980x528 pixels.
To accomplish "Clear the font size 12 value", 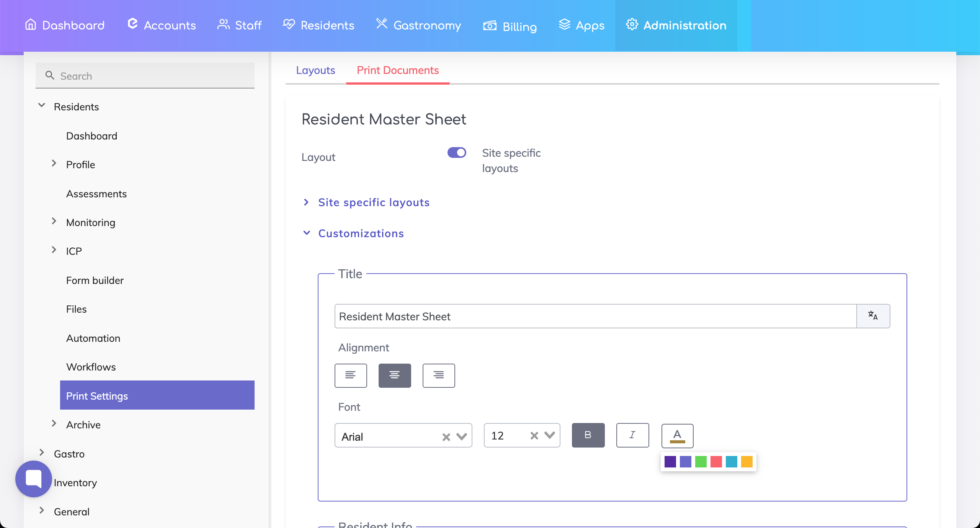I will 534,436.
